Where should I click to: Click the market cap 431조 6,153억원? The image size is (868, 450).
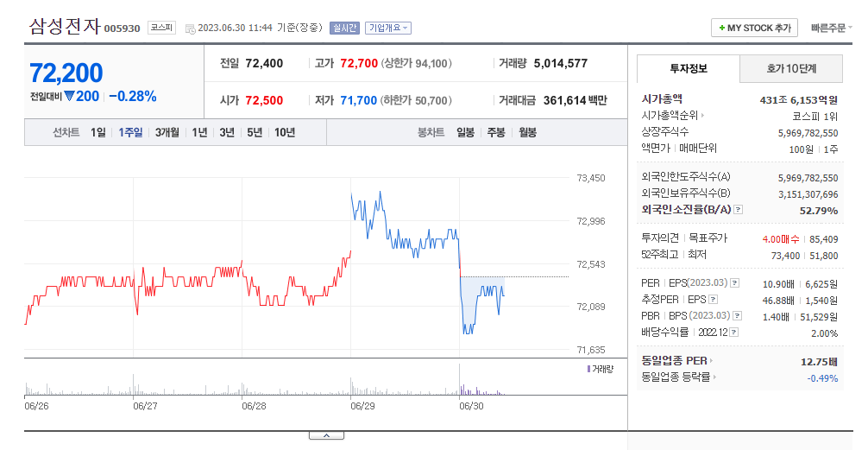799,100
